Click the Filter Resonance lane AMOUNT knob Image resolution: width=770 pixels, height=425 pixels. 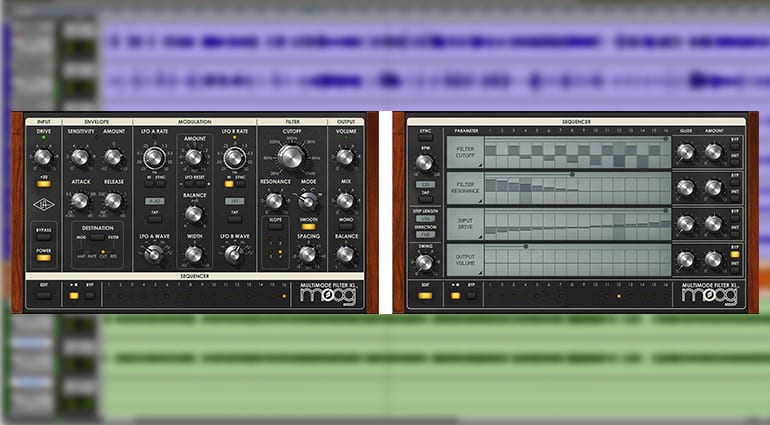point(714,188)
